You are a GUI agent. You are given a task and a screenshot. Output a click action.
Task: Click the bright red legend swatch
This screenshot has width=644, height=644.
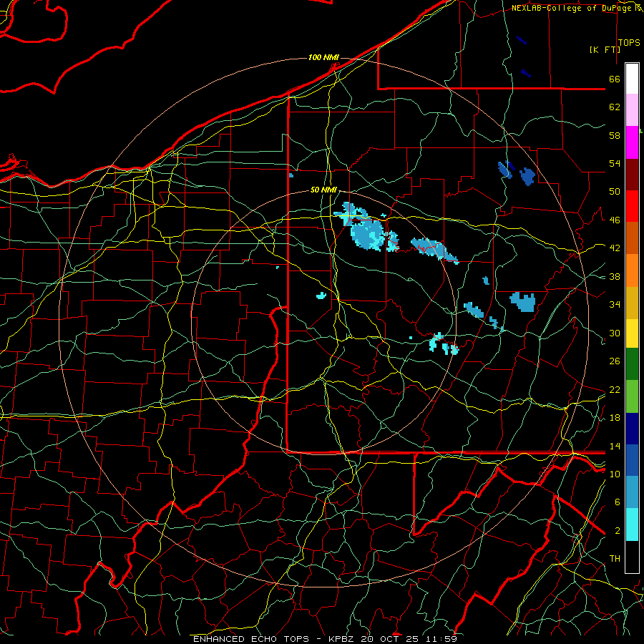tap(632, 206)
